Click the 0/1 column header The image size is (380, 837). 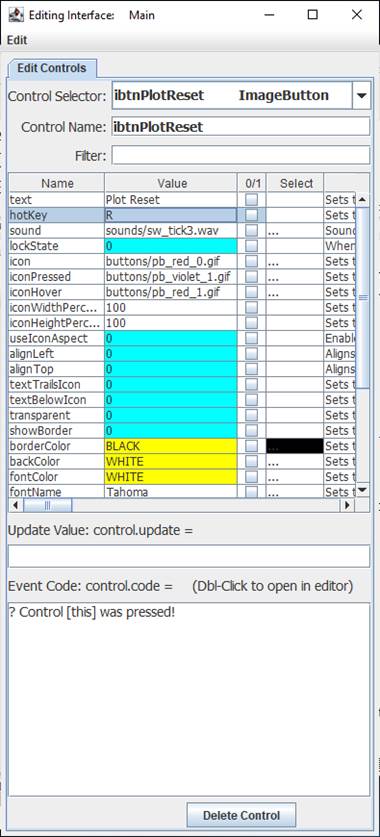pos(252,183)
